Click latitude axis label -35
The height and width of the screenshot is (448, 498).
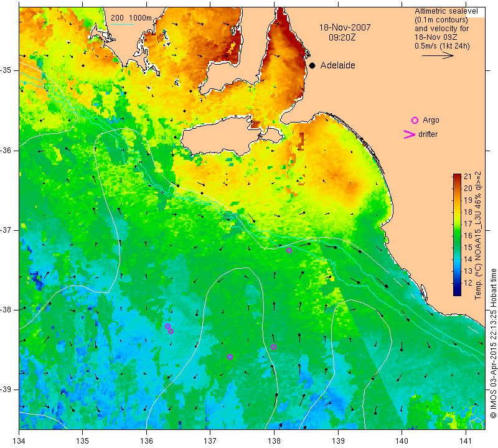[x=6, y=70]
